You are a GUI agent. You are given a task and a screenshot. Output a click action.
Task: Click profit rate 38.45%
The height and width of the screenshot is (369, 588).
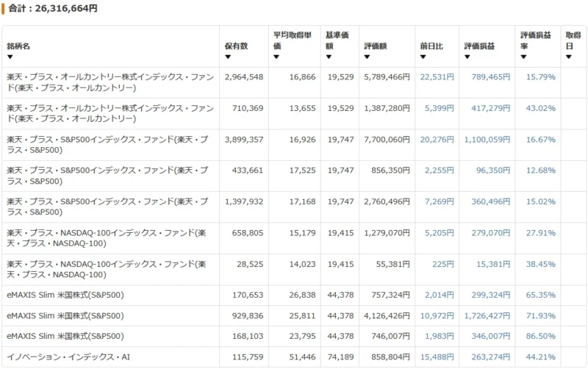pyautogui.click(x=541, y=264)
